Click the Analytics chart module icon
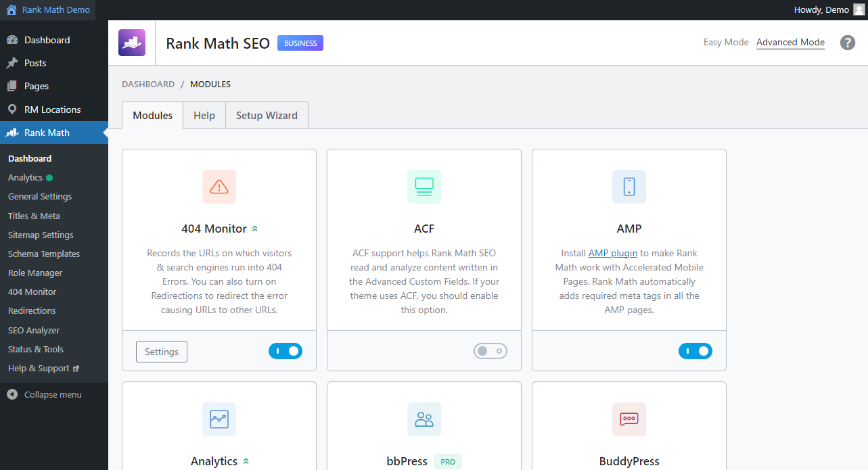Screen dimensions: 868x470 (x=219, y=419)
